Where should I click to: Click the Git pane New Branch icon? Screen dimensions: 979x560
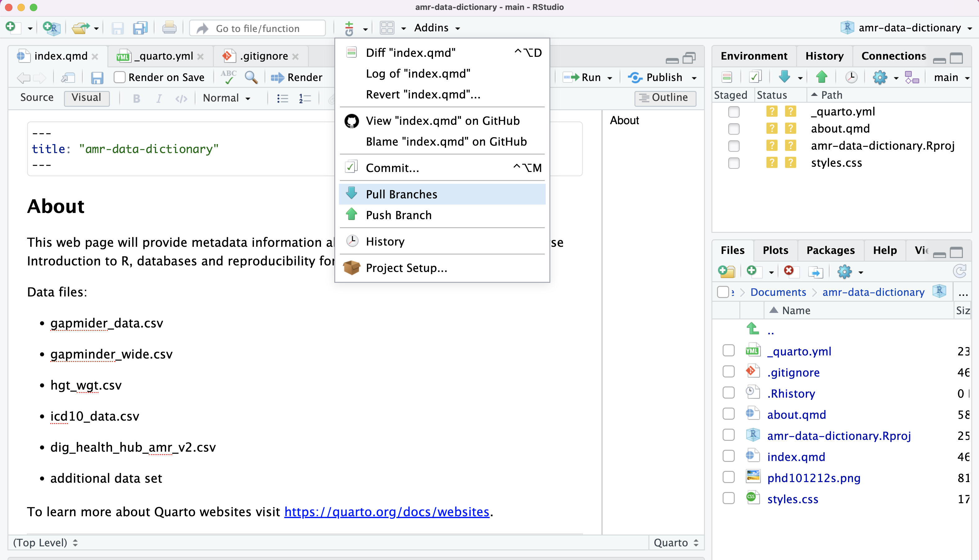[x=912, y=77]
